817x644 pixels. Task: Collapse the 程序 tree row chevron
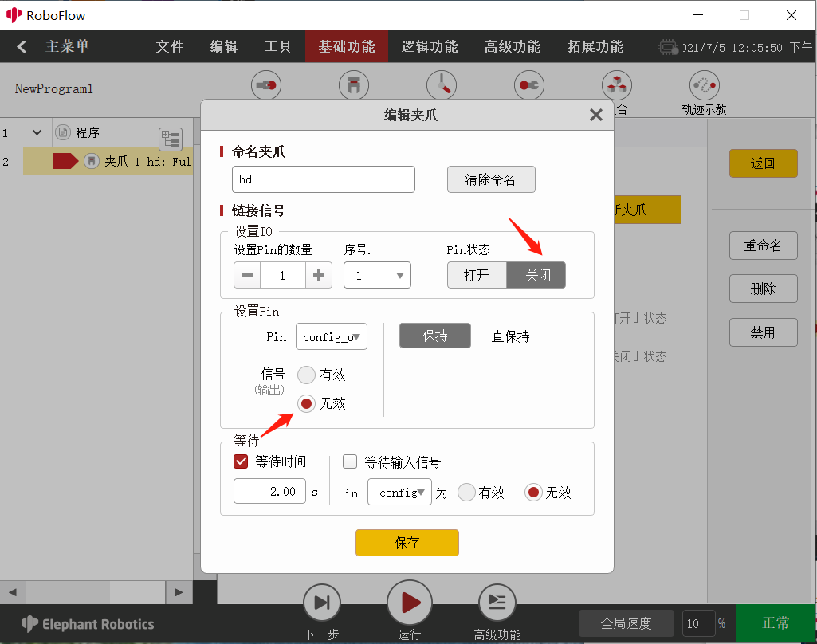pos(37,132)
